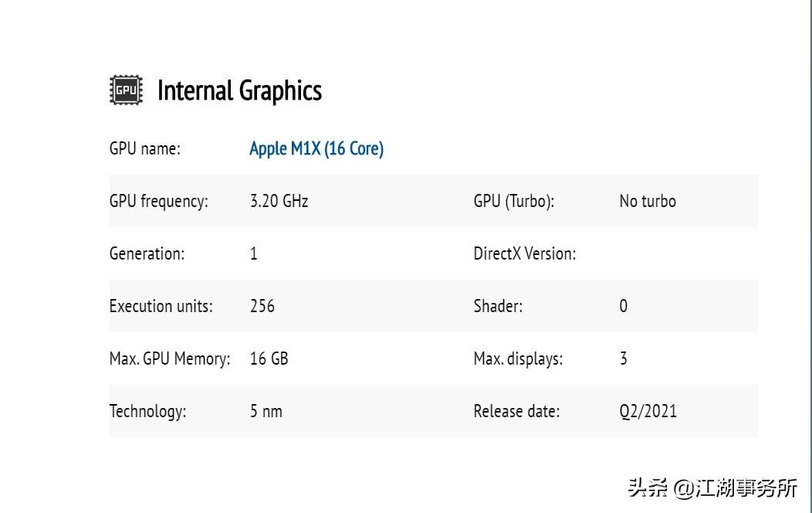Viewport: 812px width, 513px height.
Task: Select the GPU name label
Action: tap(145, 148)
